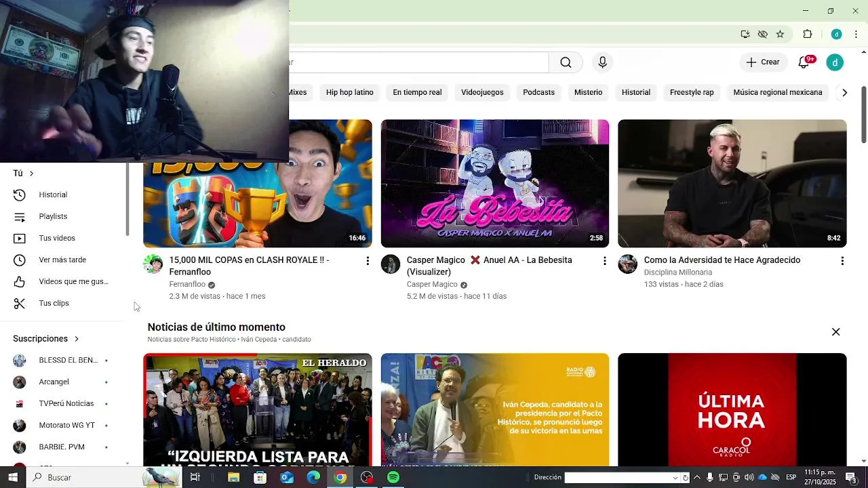868x488 pixels.
Task: Open El Heraldo news video thumbnail
Action: [258, 409]
